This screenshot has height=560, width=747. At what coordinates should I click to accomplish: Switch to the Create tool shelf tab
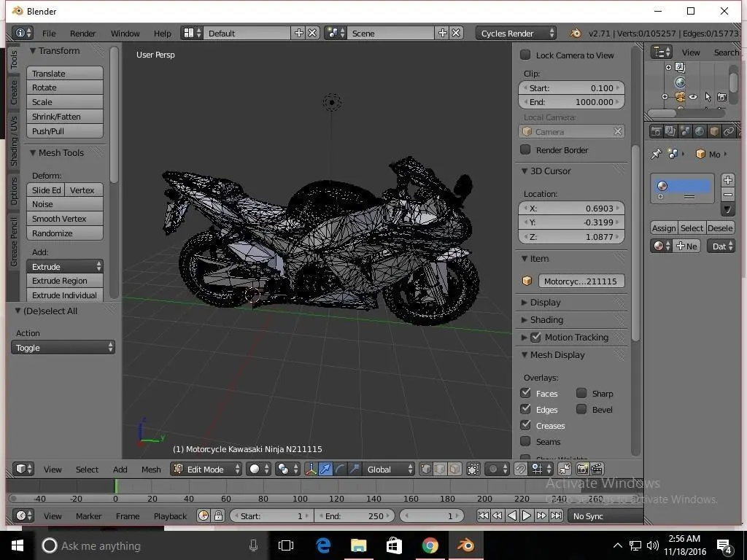[x=14, y=93]
